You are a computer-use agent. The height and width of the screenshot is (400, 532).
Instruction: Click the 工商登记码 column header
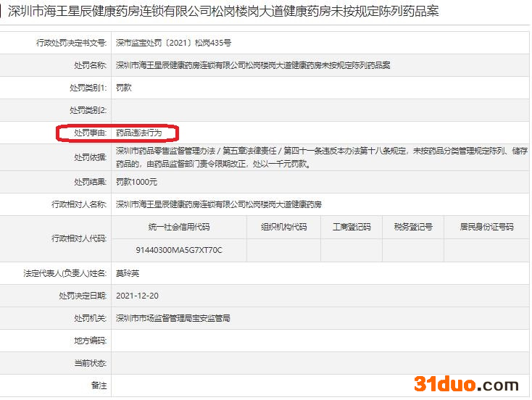pyautogui.click(x=352, y=227)
